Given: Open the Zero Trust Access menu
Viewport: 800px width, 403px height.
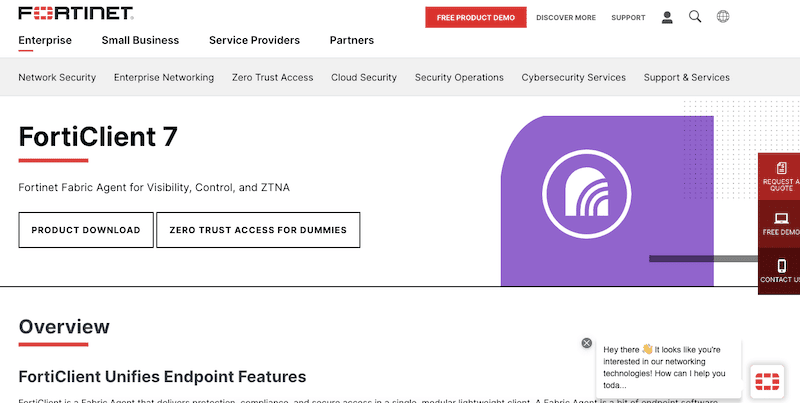Looking at the screenshot, I should click(x=272, y=78).
